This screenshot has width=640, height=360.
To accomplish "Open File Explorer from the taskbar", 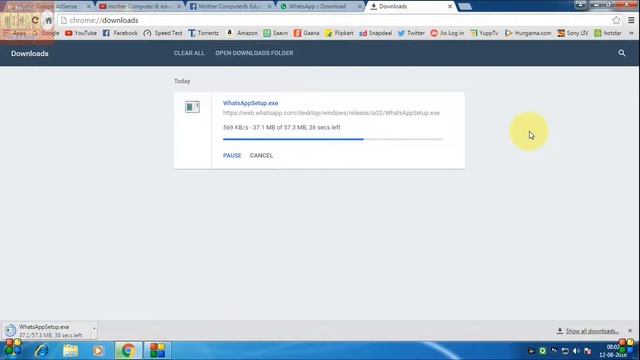I will [x=71, y=351].
